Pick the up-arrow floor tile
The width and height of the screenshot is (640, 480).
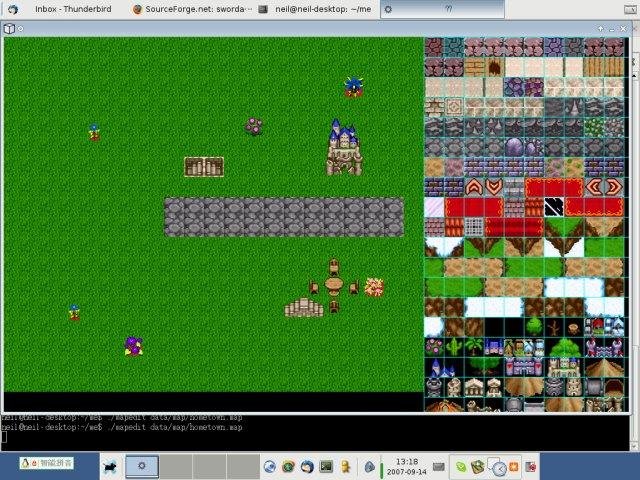[474, 187]
